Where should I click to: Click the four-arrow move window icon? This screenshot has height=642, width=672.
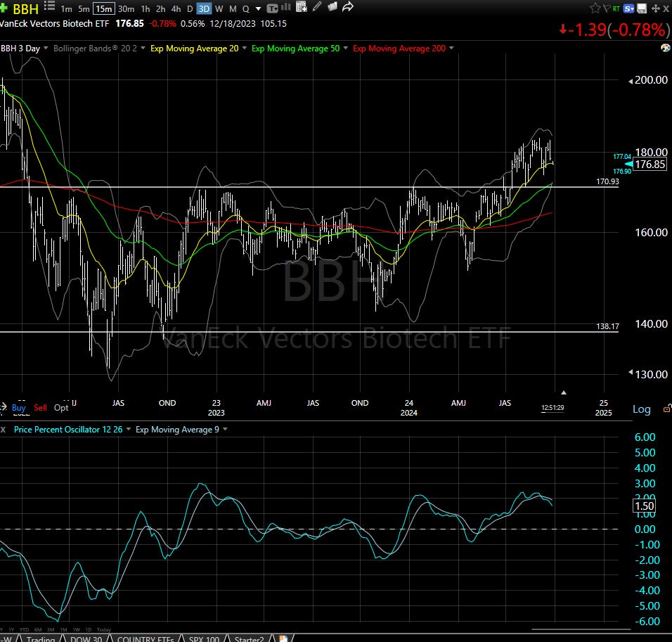pyautogui.click(x=655, y=8)
